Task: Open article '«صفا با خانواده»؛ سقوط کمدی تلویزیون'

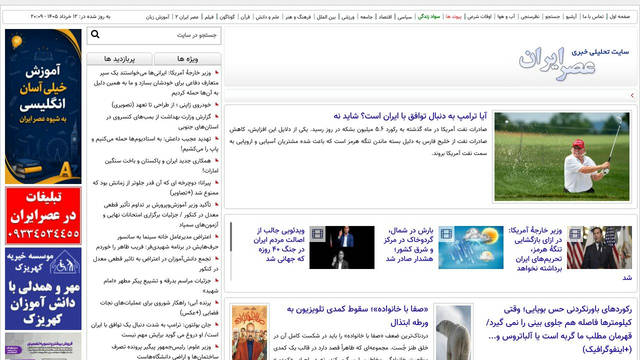Action: pyautogui.click(x=358, y=316)
